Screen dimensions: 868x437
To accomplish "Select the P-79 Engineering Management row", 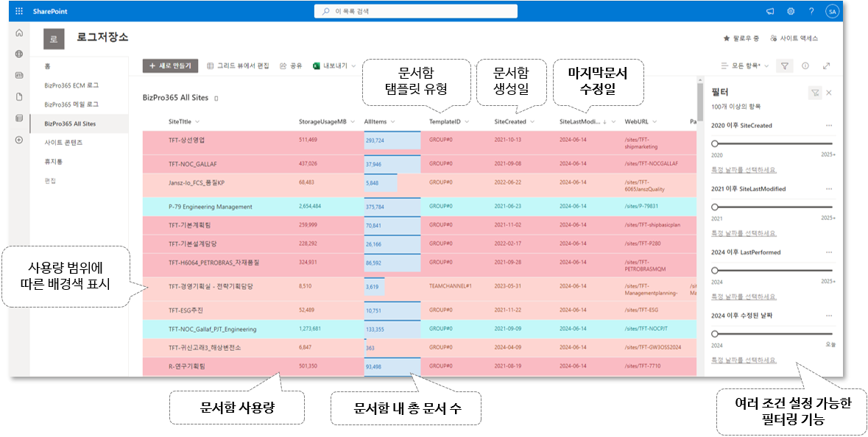I will [420, 206].
